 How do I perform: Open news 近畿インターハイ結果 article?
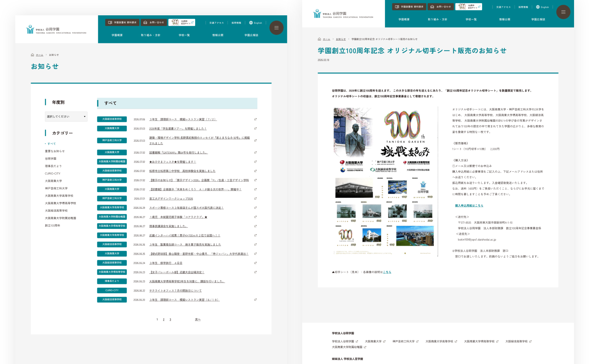pos(184,235)
